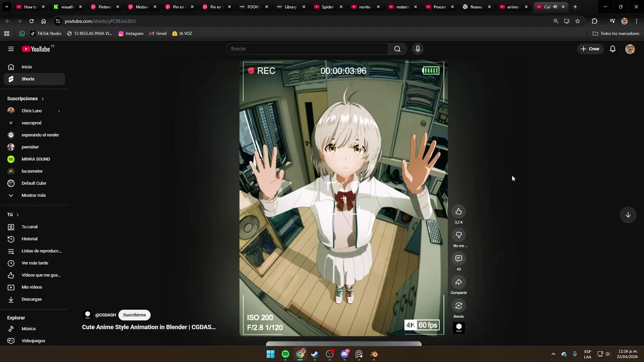Open Discord from the taskbar
Image resolution: width=644 pixels, height=362 pixels.
[x=345, y=354]
